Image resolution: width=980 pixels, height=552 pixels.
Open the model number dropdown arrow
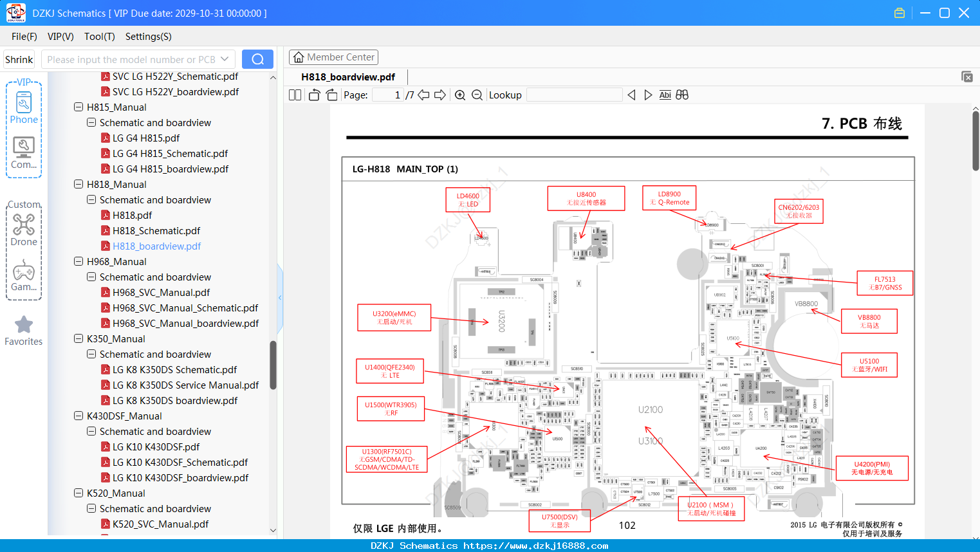point(225,59)
